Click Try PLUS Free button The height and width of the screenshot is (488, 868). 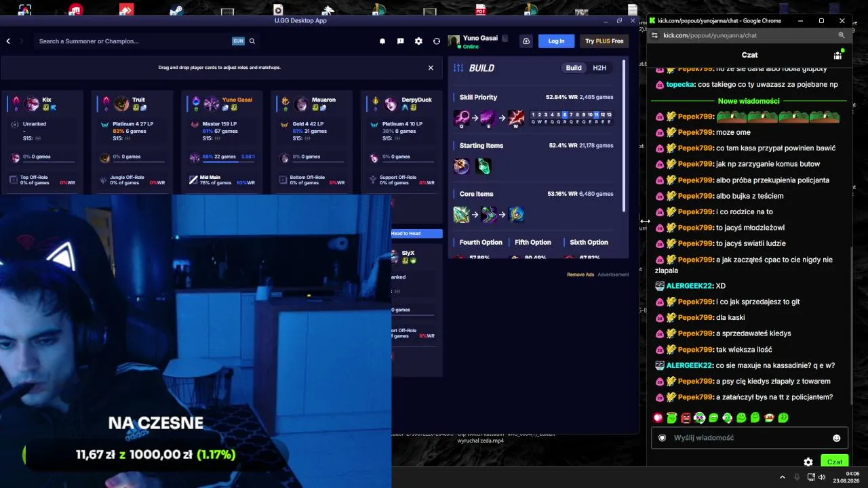[604, 41]
